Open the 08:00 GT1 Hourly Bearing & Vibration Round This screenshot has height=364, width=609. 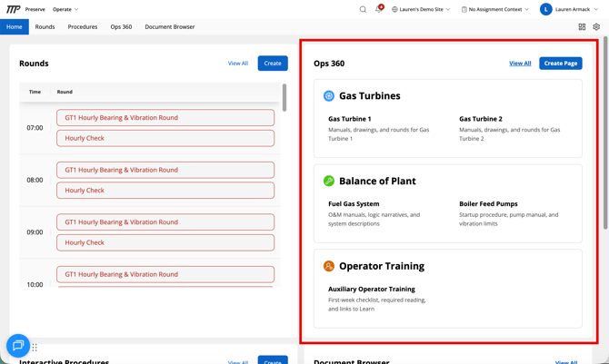pos(165,170)
